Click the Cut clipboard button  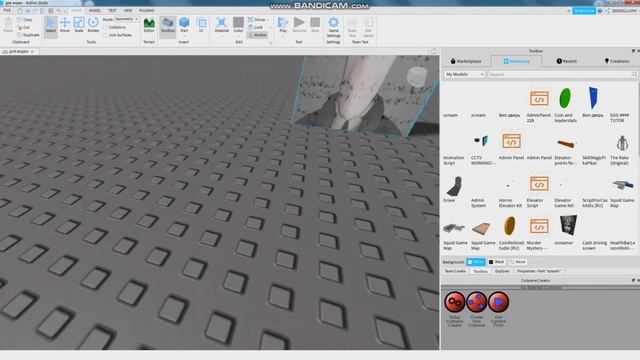click(x=24, y=27)
